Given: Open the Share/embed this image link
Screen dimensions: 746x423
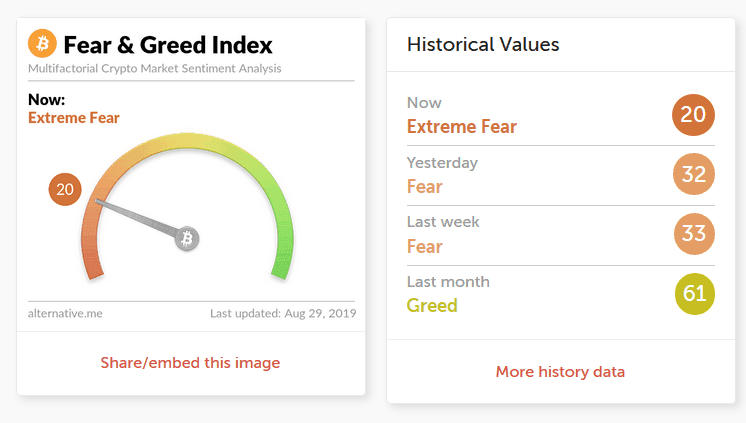Looking at the screenshot, I should [190, 362].
